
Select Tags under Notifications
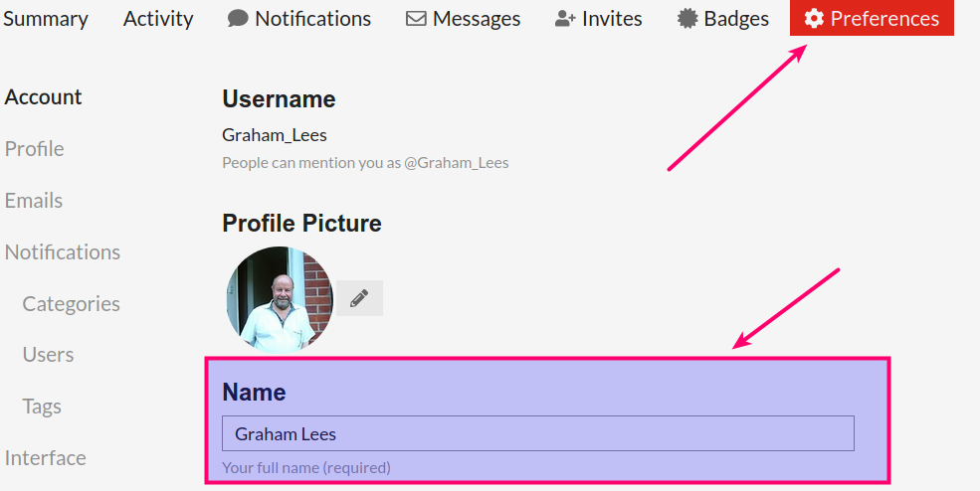(x=42, y=407)
